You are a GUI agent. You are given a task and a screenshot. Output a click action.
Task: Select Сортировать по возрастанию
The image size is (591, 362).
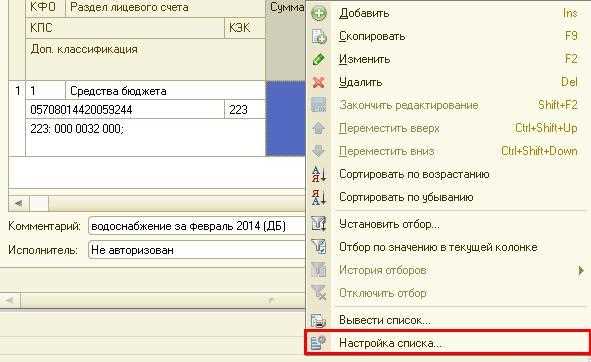point(447,174)
